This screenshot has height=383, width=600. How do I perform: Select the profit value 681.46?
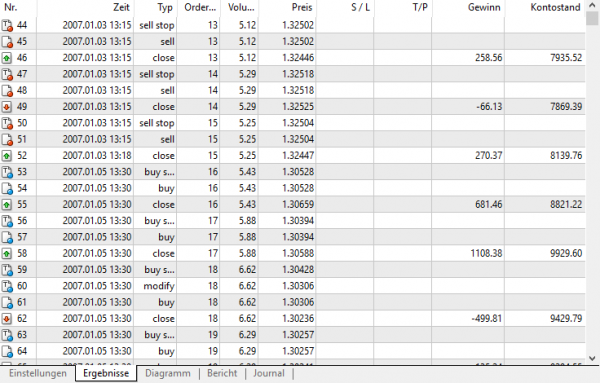point(488,205)
